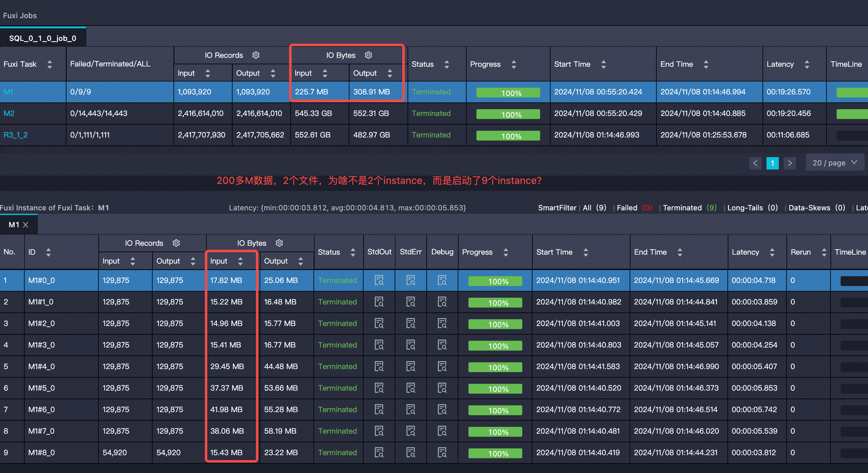This screenshot has height=473, width=868.
Task: View StdErr log for M1#5_0
Action: coord(410,388)
